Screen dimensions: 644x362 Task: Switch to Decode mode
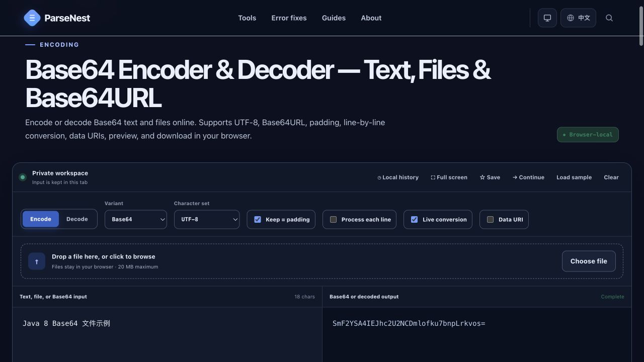pos(77,219)
